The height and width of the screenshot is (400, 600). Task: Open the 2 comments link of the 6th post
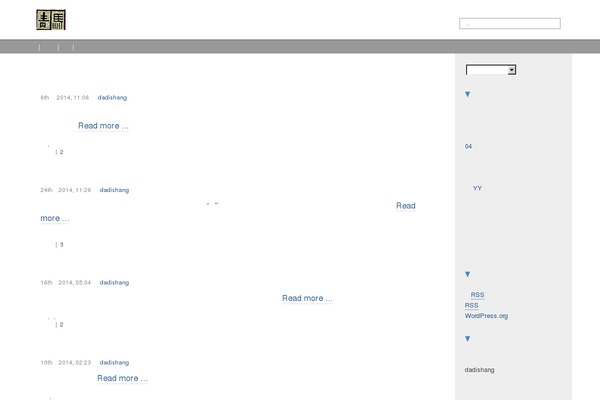[x=61, y=152]
